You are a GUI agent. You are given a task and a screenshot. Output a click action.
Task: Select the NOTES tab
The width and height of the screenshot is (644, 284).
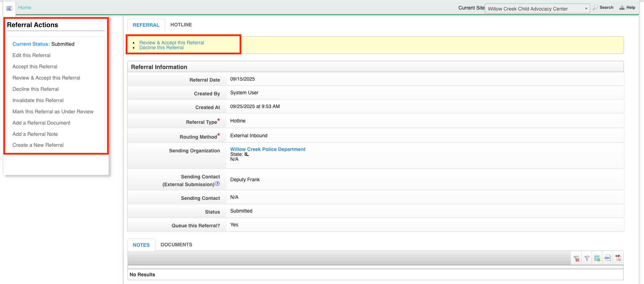click(141, 245)
